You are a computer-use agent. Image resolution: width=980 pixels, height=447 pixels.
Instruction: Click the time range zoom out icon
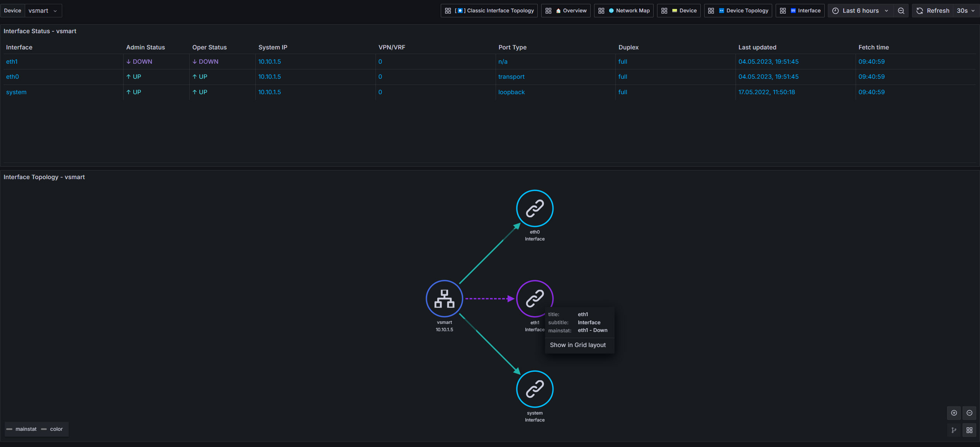(x=901, y=11)
